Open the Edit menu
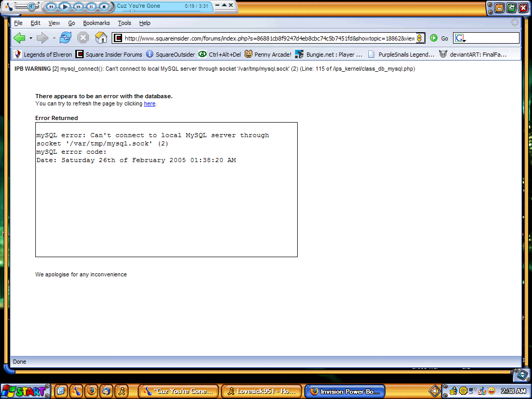 point(35,23)
